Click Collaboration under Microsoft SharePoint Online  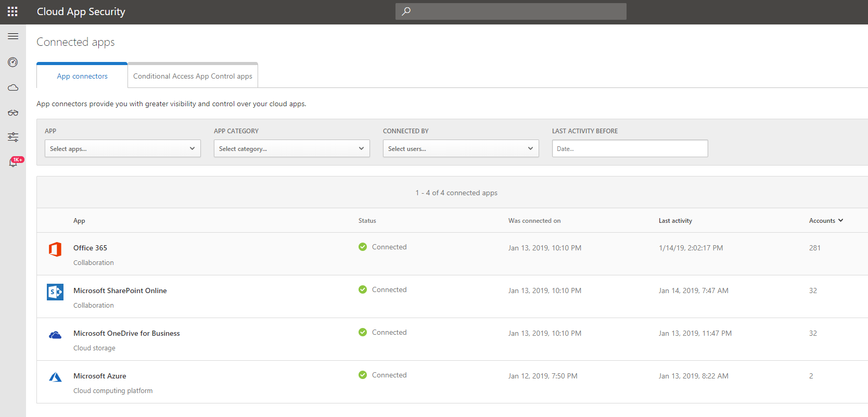(94, 305)
